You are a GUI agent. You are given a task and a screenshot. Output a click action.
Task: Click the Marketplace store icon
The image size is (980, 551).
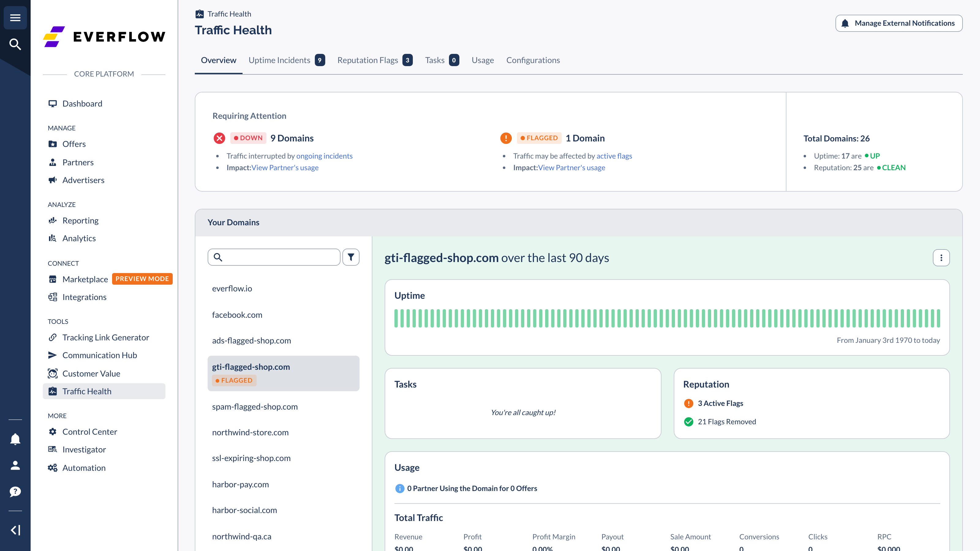pyautogui.click(x=52, y=279)
